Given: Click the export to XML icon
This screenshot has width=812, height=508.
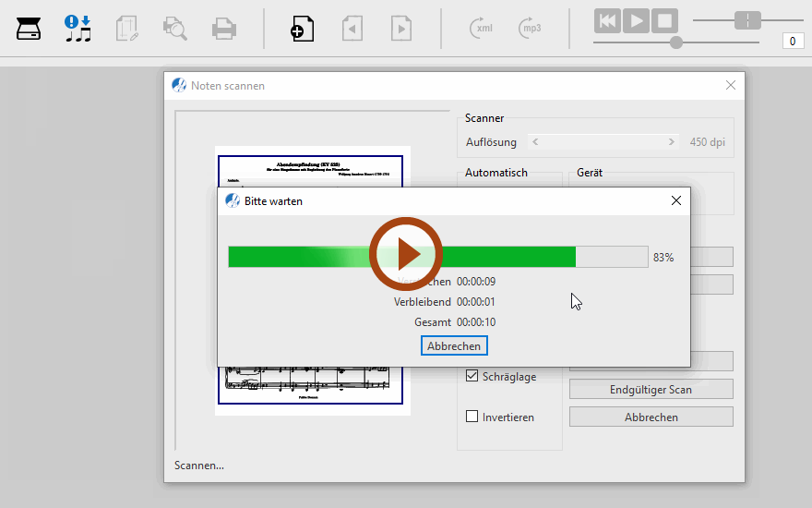Looking at the screenshot, I should click(x=482, y=29).
